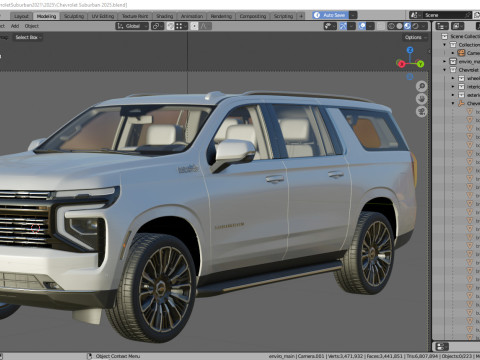Open the Add menu in viewport header
Screen dimensions: 480x360
[15, 26]
